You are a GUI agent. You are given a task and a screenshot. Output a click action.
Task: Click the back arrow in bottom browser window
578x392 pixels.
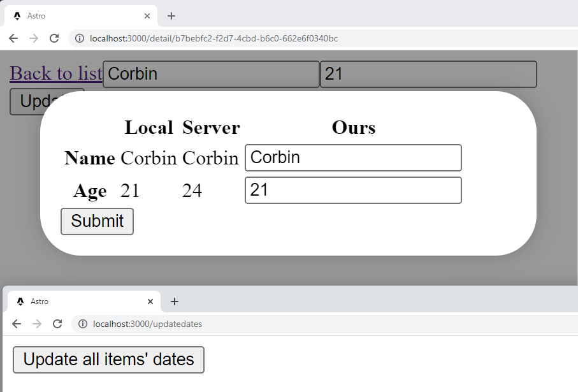pyautogui.click(x=17, y=324)
